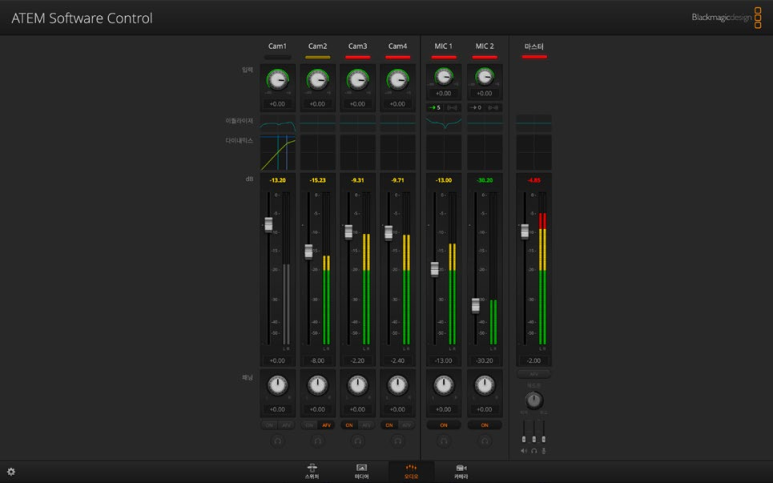Click the headphones icon under master

coord(534,450)
